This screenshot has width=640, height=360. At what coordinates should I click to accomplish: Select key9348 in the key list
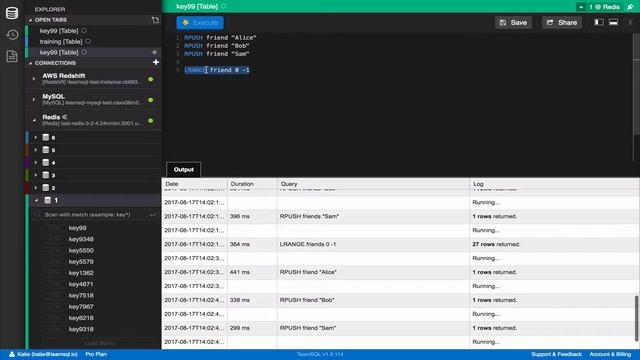pyautogui.click(x=81, y=239)
